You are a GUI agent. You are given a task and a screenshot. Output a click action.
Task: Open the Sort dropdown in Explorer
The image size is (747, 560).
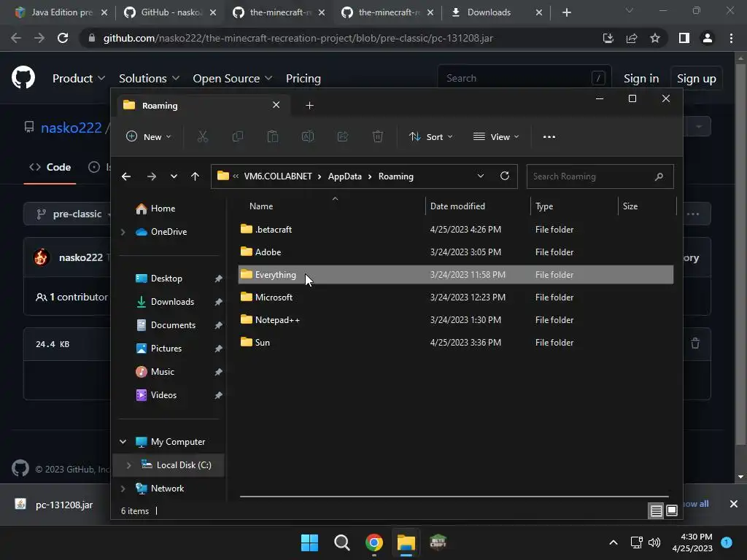click(x=430, y=136)
